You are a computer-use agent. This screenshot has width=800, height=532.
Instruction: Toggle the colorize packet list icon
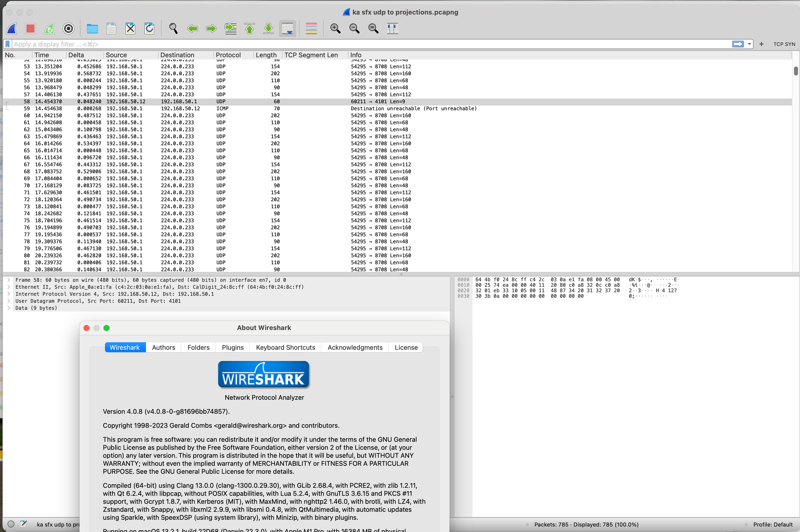pos(311,28)
